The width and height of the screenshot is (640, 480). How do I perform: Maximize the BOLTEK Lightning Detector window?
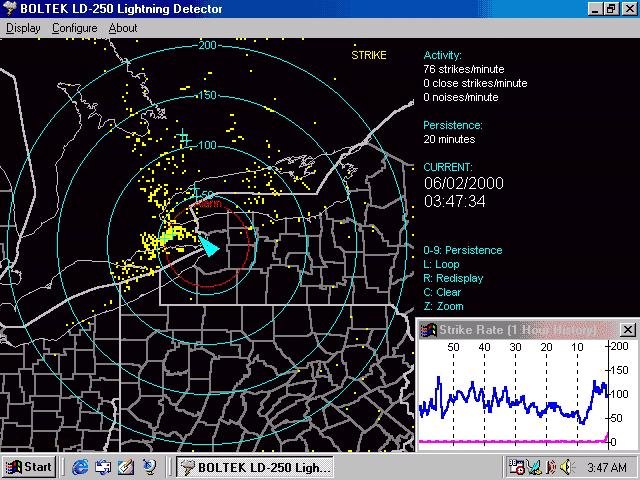pyautogui.click(x=612, y=9)
